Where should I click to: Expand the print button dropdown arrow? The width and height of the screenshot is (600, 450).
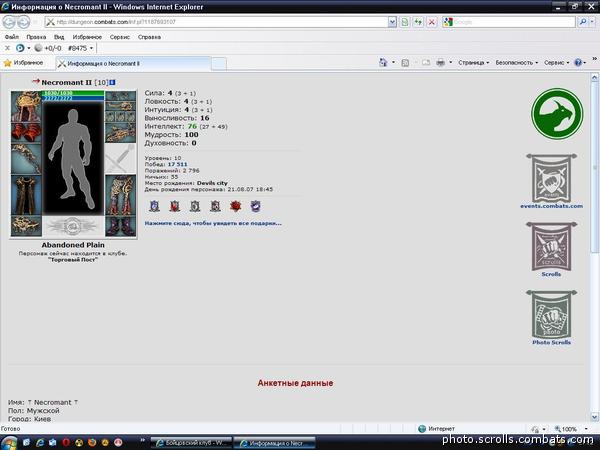tap(450, 63)
